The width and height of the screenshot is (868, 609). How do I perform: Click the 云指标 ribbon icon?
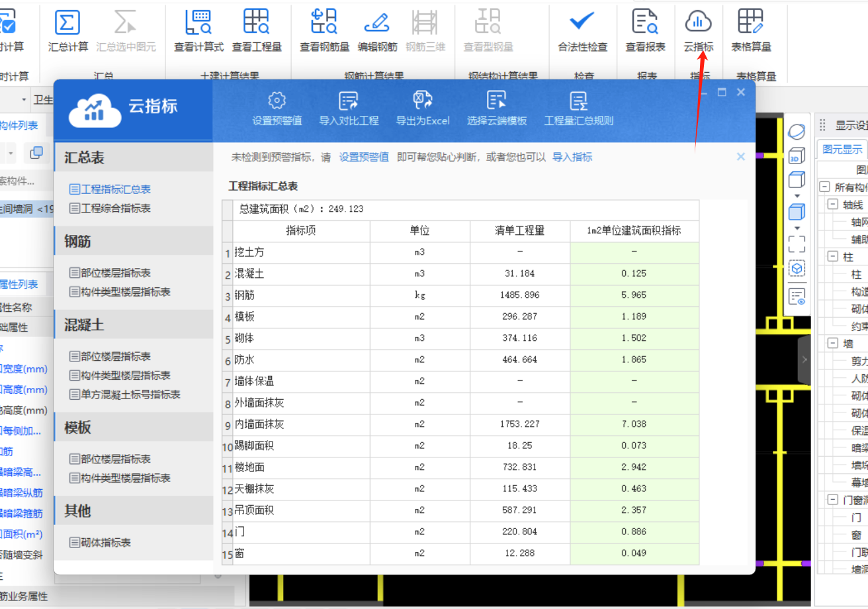698,23
